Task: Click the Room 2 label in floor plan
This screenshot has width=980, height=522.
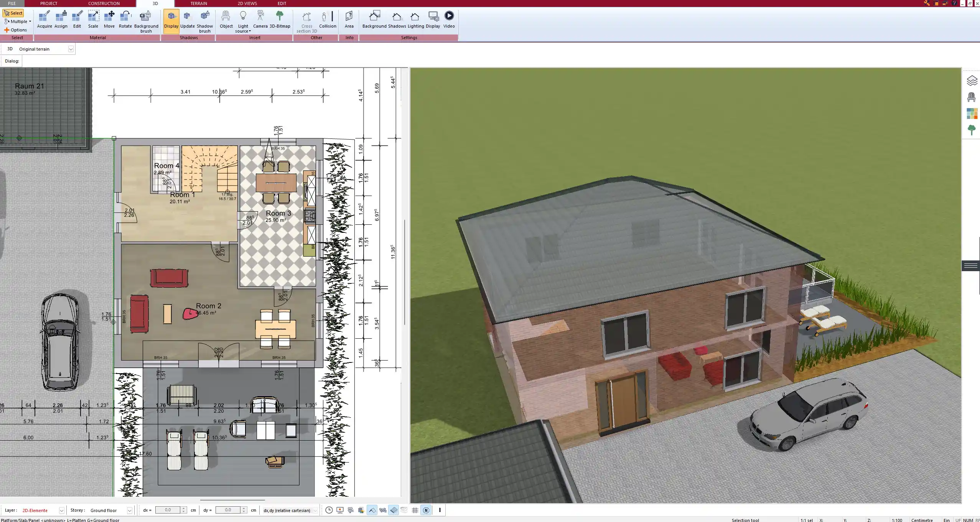Action: point(209,306)
